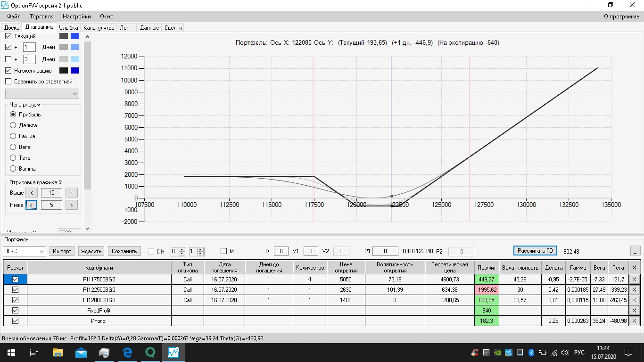Decrease the Ниже chart range percent
The width and height of the screenshot is (644, 362).
pyautogui.click(x=31, y=205)
